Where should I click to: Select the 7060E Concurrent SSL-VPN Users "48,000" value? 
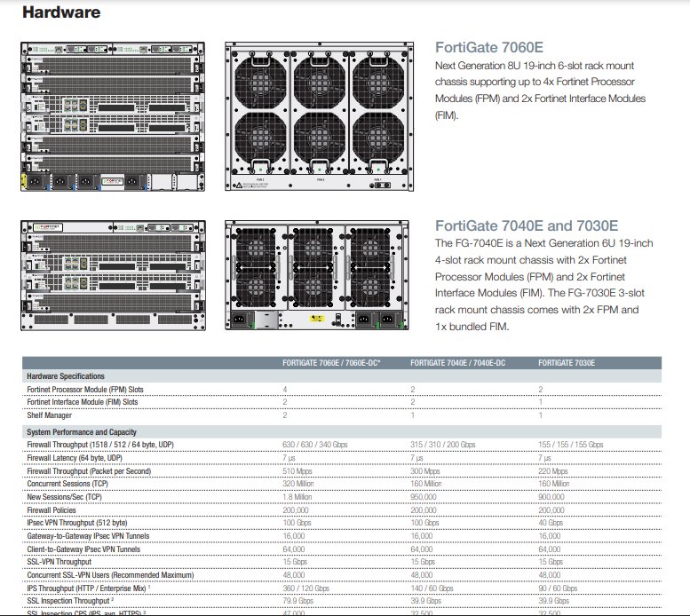[x=294, y=575]
